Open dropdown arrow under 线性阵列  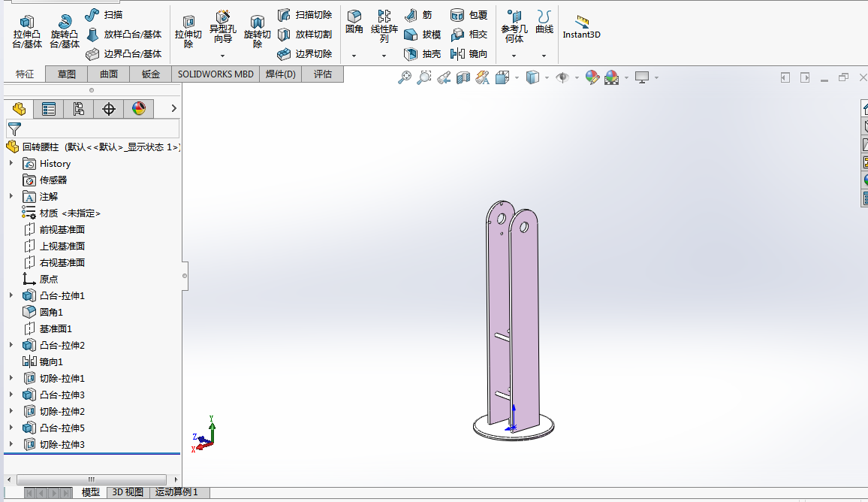[384, 56]
